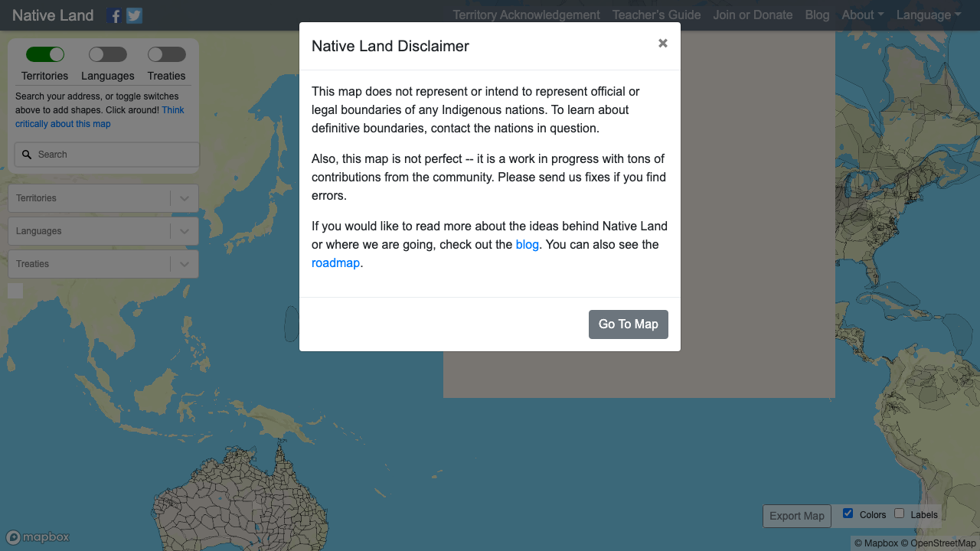
Task: Click the Treaties toggle label
Action: pos(167,76)
